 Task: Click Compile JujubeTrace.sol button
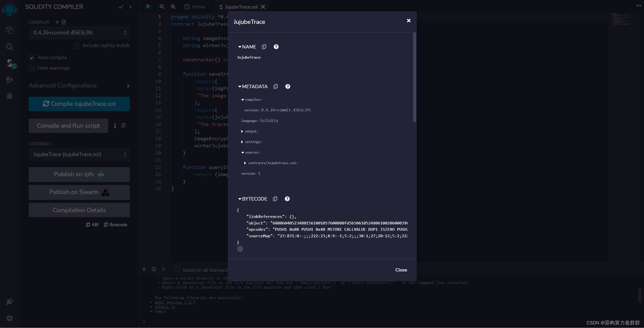(x=79, y=104)
